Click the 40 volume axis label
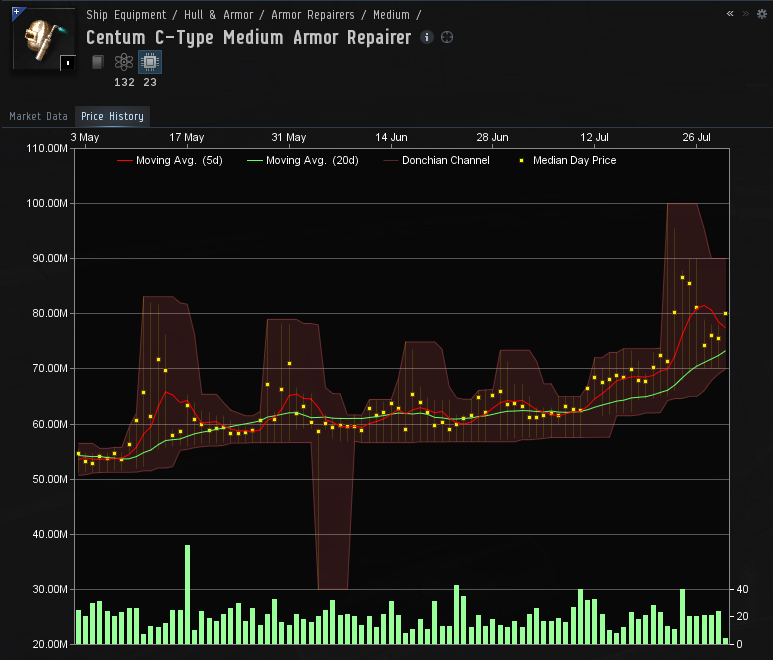This screenshot has height=660, width=773. point(742,590)
